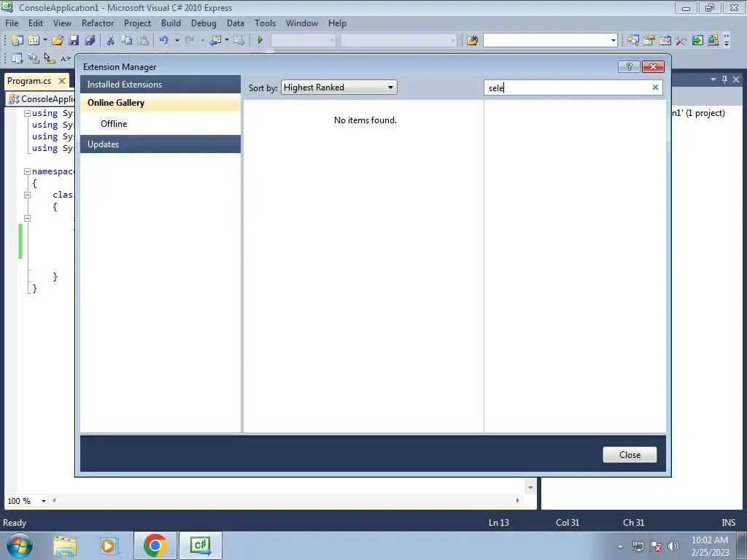Click the Add New Item icon
This screenshot has width=747, height=560.
click(34, 41)
